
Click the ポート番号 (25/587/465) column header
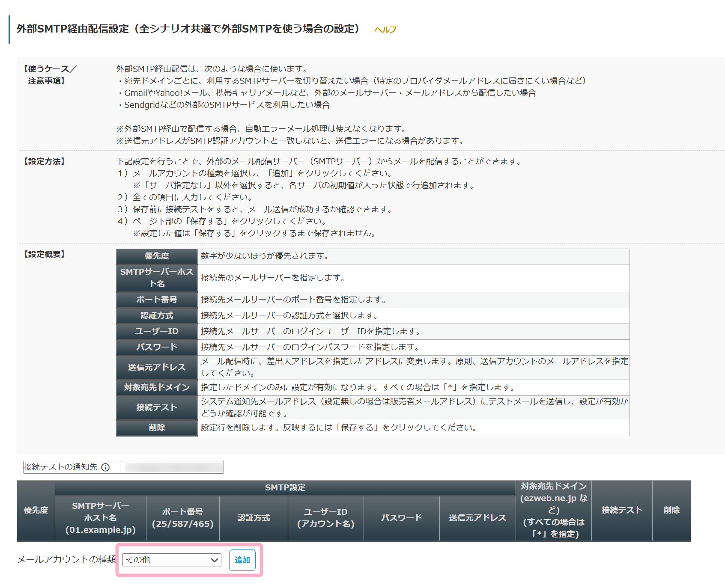(x=183, y=518)
